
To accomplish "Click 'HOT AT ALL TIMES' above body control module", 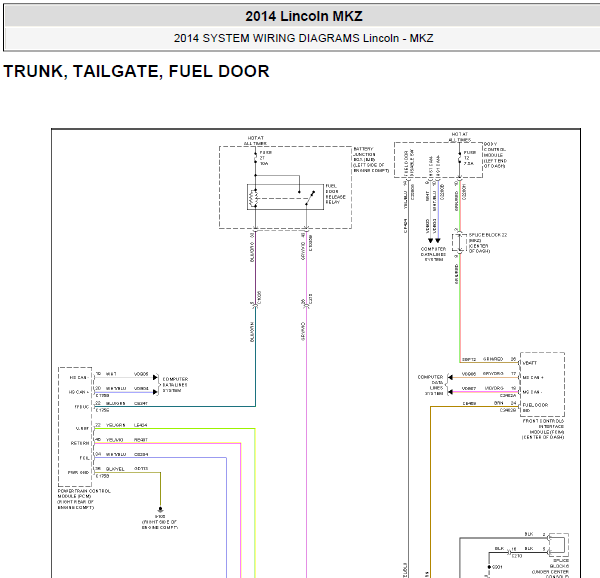I will pyautogui.click(x=460, y=137).
